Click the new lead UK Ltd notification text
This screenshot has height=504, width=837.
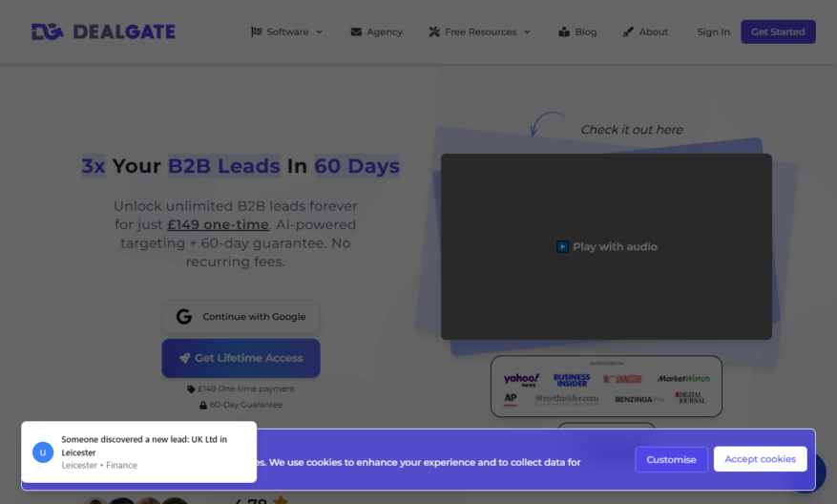click(x=144, y=446)
